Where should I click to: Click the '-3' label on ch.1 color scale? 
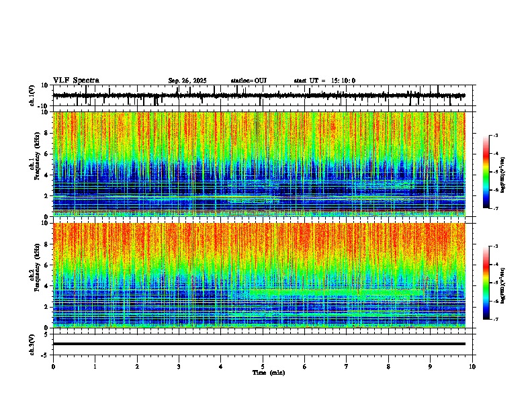click(x=495, y=135)
